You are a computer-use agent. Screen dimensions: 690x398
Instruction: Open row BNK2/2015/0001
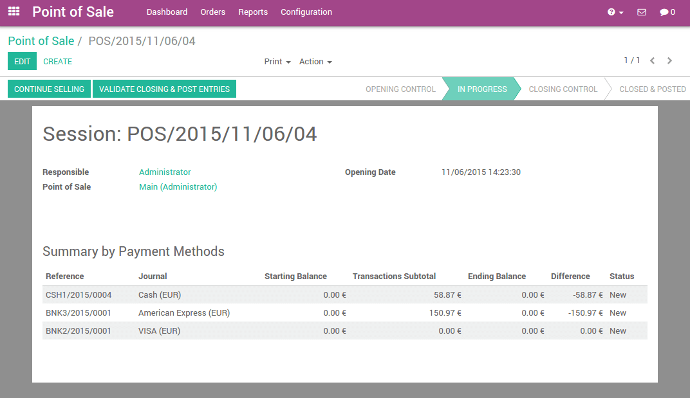[x=345, y=331]
